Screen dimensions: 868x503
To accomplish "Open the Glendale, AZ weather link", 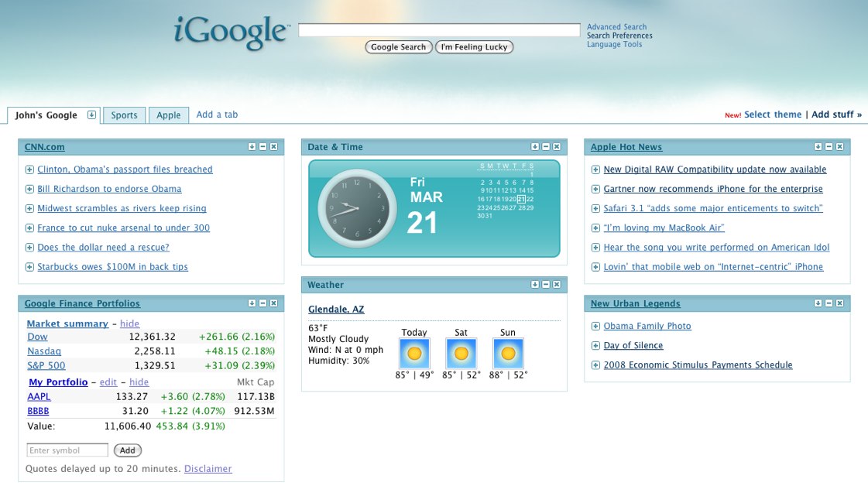I will 336,310.
